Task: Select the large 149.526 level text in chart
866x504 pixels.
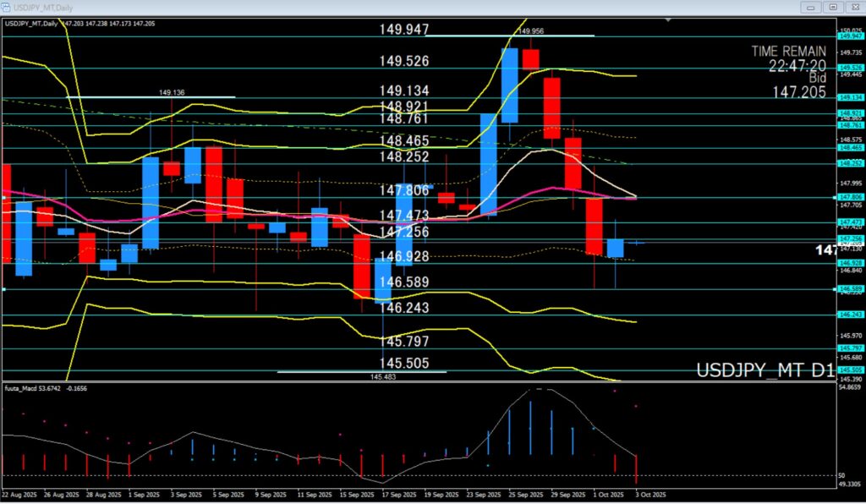Action: 404,61
